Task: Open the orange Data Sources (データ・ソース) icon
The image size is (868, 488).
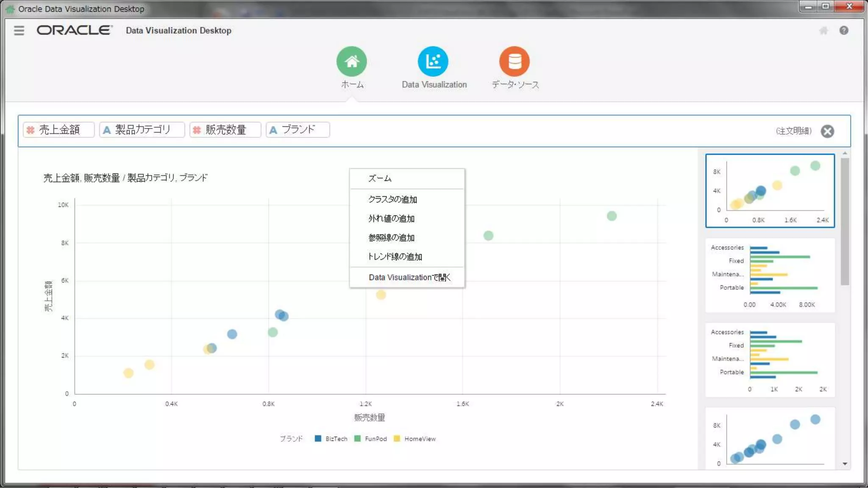Action: (514, 61)
